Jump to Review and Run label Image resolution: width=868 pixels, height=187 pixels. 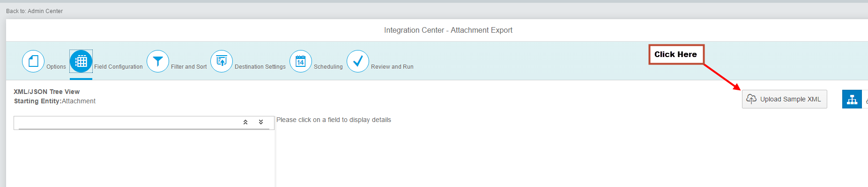pos(392,67)
